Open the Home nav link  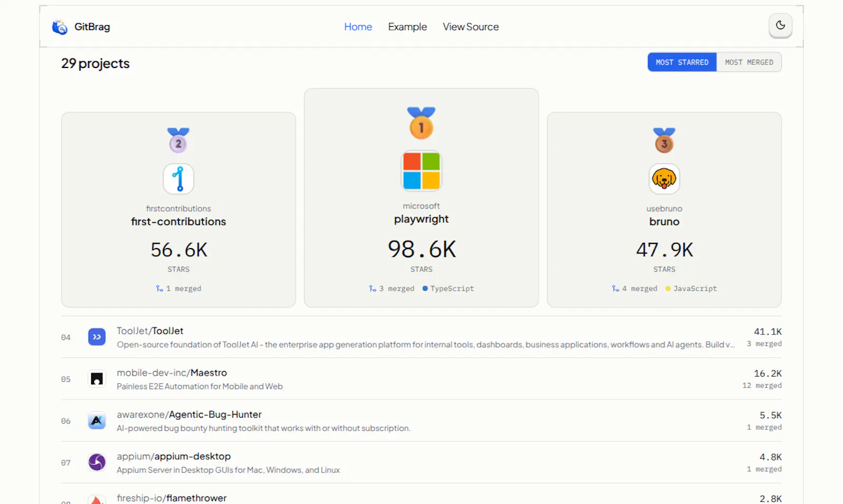[358, 27]
